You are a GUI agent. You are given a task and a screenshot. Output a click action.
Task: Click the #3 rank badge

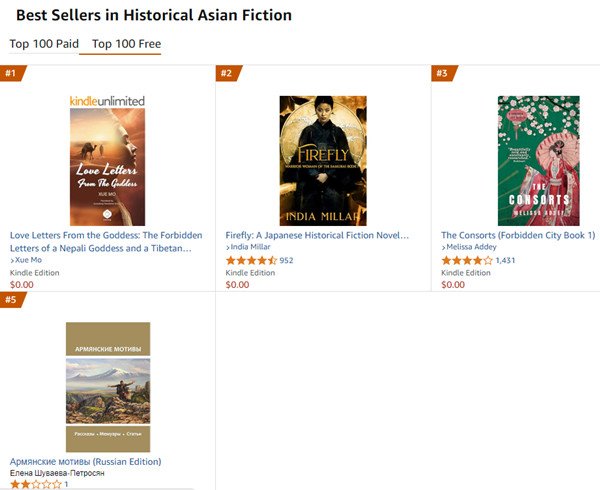click(x=443, y=73)
